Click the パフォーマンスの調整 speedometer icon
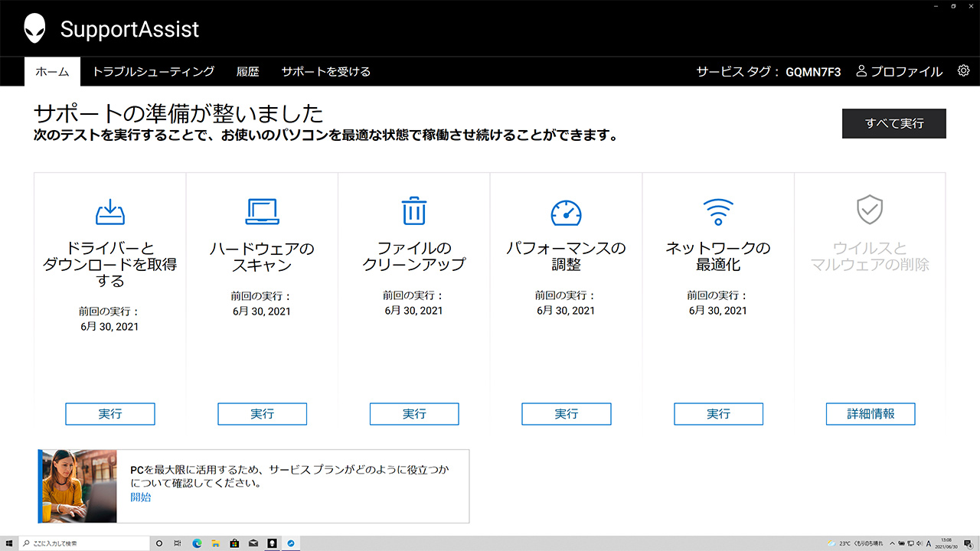The image size is (980, 551). pos(566,212)
